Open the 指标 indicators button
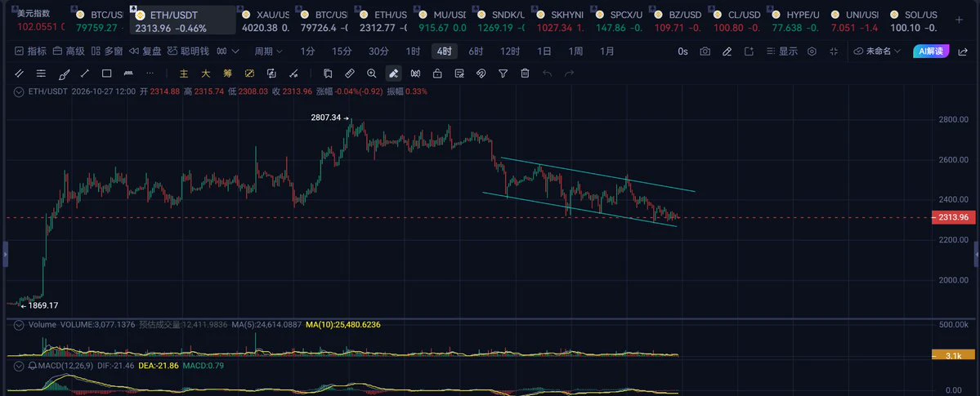Image resolution: width=980 pixels, height=396 pixels. [x=30, y=51]
